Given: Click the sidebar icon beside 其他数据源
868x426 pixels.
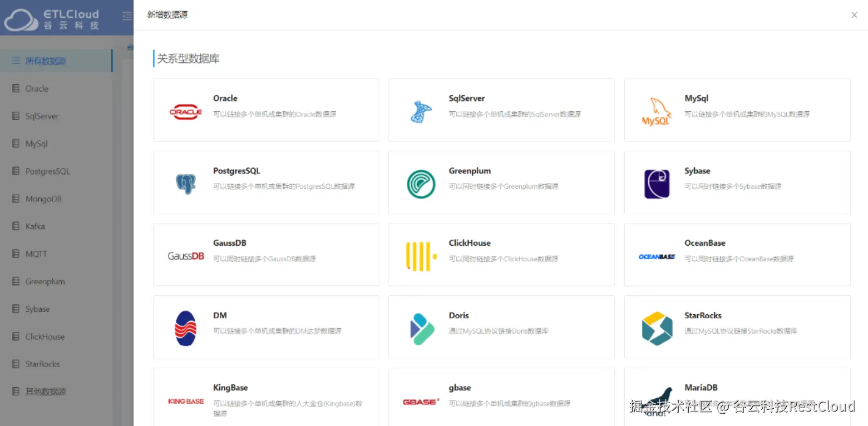Looking at the screenshot, I should pos(16,392).
